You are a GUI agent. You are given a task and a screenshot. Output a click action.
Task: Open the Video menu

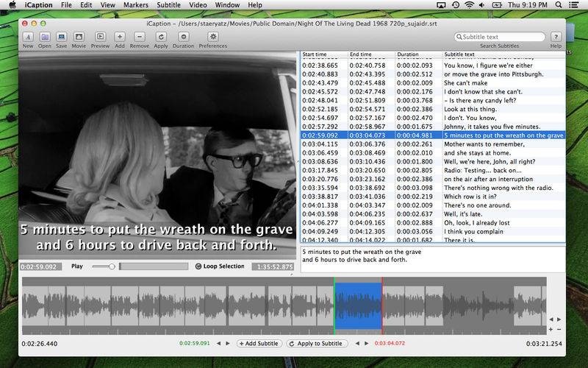(x=198, y=5)
